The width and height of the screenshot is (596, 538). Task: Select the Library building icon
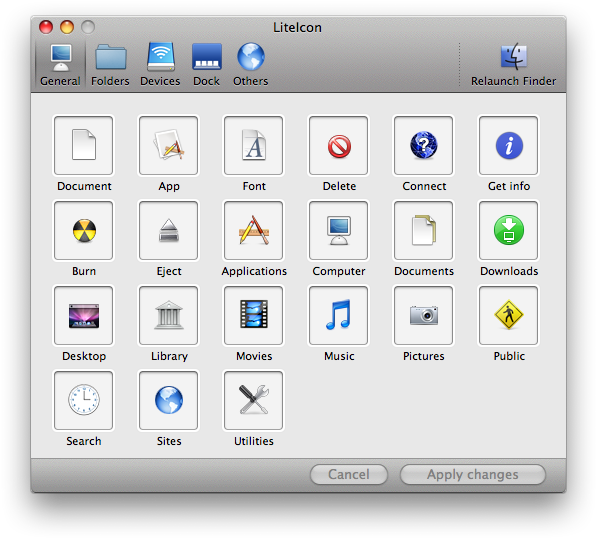(169, 316)
